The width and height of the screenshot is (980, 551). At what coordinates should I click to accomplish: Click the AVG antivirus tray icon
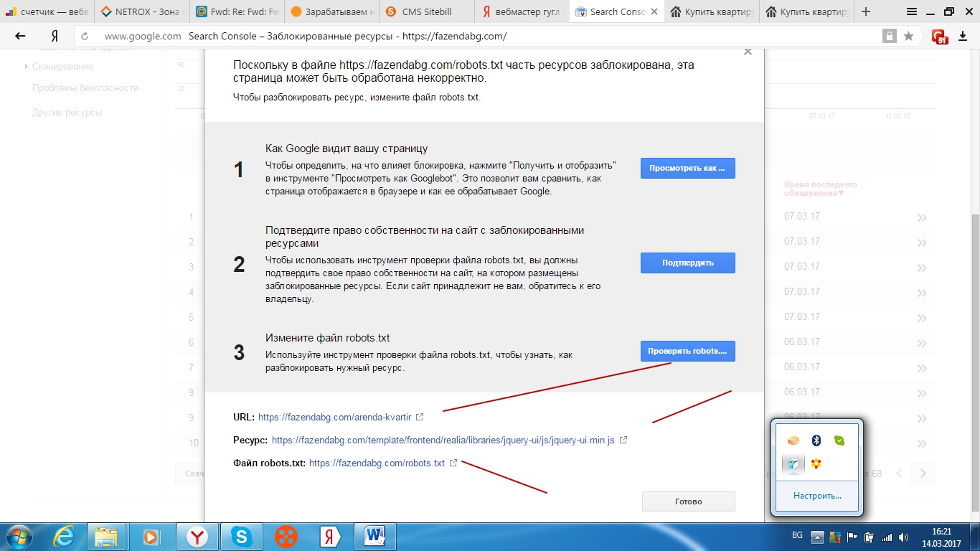click(x=834, y=537)
